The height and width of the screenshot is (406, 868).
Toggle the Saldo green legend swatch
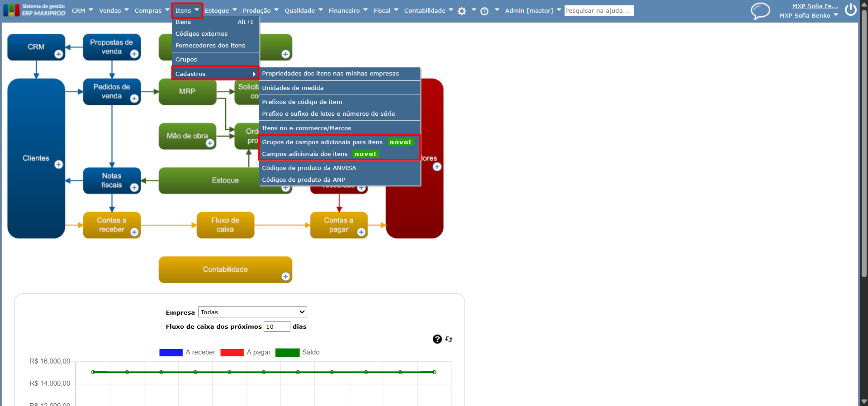point(287,353)
